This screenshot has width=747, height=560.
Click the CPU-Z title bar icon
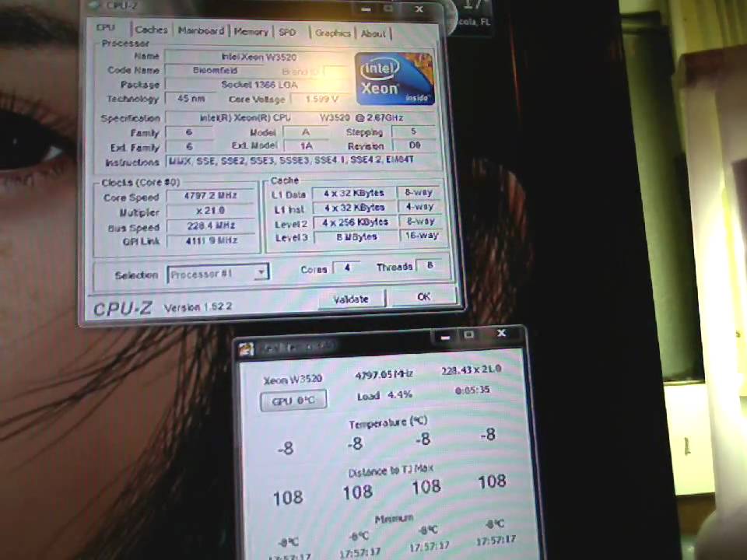click(x=96, y=5)
